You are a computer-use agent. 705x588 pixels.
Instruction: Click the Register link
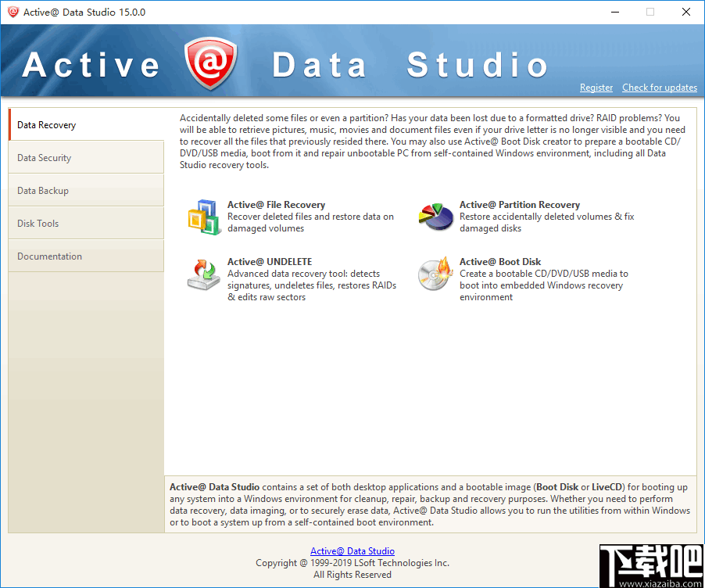click(x=596, y=88)
